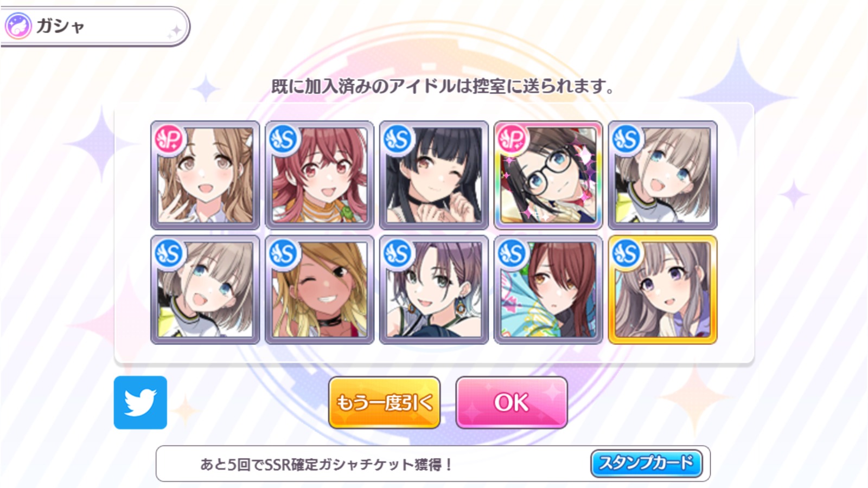Click the Twitter share icon

141,402
